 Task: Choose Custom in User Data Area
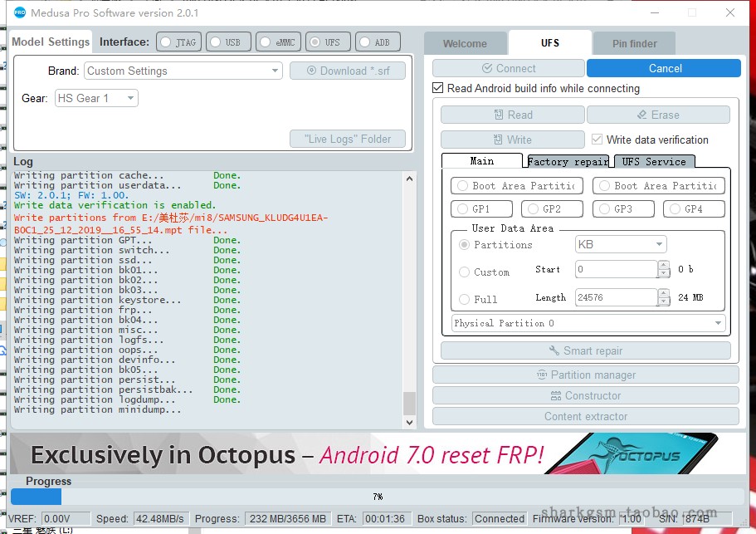(485, 272)
